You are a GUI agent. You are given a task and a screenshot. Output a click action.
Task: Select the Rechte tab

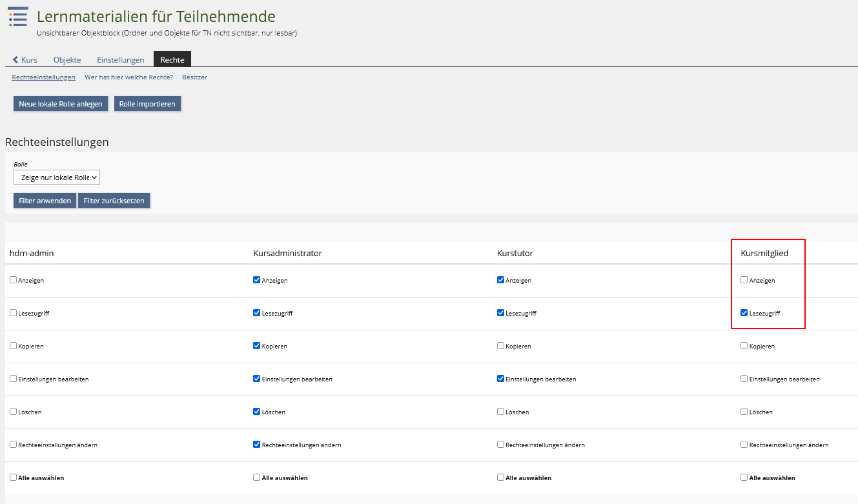point(172,59)
